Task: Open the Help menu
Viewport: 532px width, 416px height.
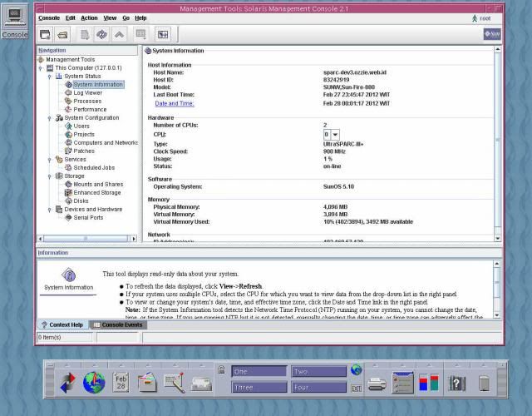Action: pos(140,18)
